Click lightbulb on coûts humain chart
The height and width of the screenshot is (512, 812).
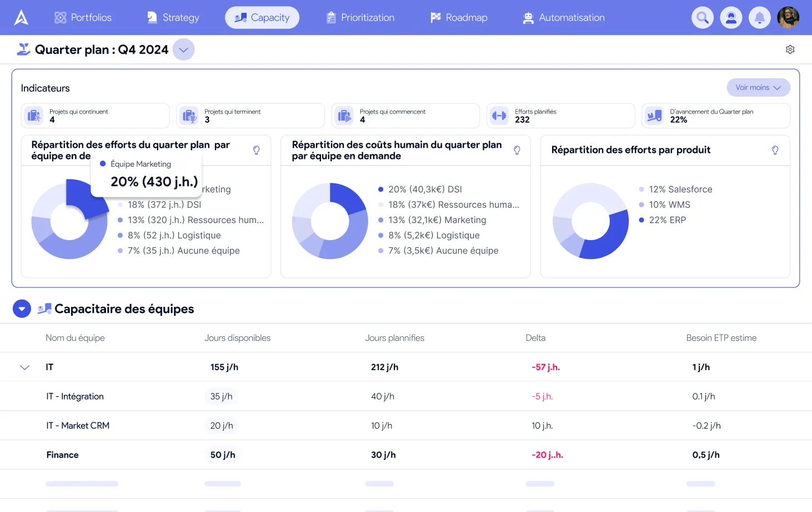pyautogui.click(x=517, y=150)
